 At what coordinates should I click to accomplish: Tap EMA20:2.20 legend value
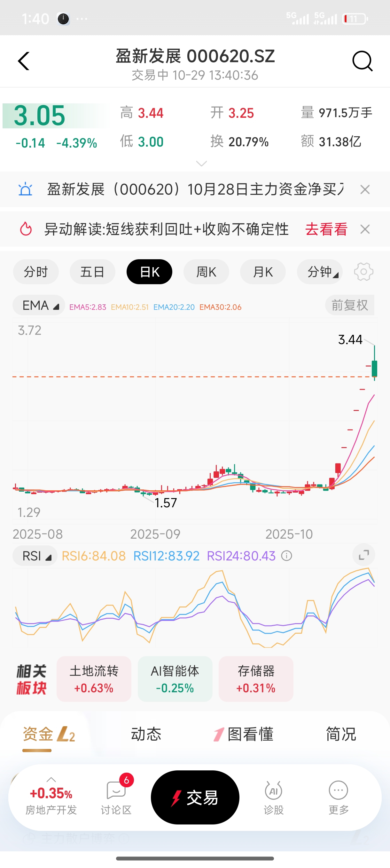174,307
